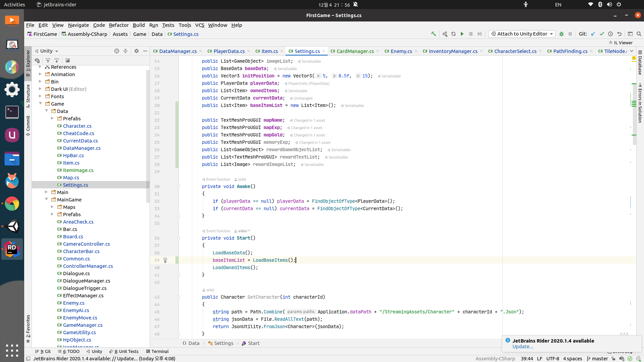Click the Unity refresh icon in toolbar

(x=453, y=34)
